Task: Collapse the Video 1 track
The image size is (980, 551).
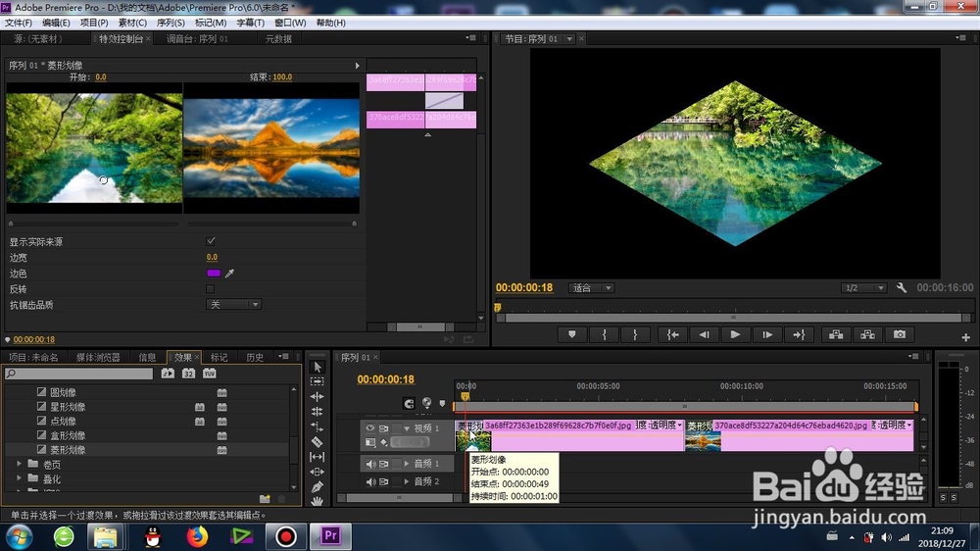Action: (x=407, y=428)
